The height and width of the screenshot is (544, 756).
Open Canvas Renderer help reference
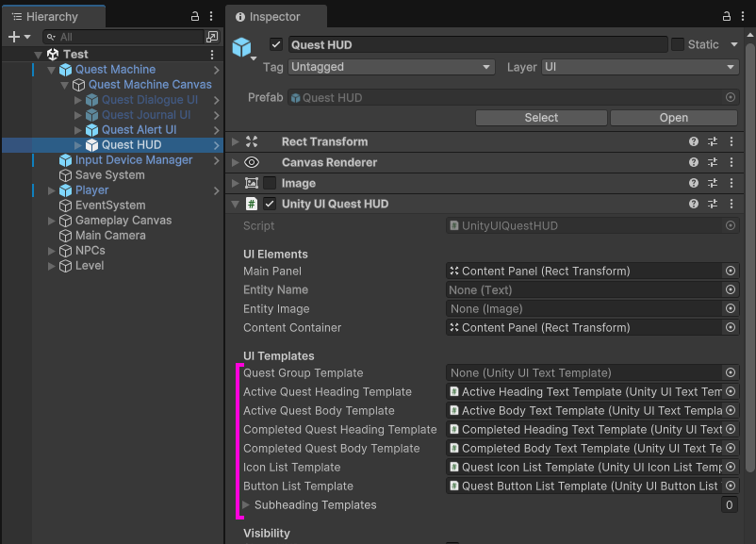(x=694, y=162)
